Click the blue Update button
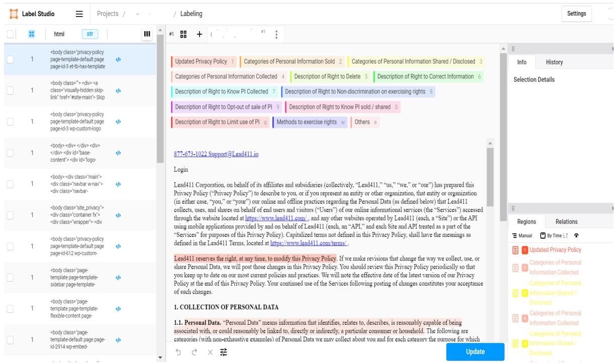Screen dimensions: 614x364 coord(475,352)
